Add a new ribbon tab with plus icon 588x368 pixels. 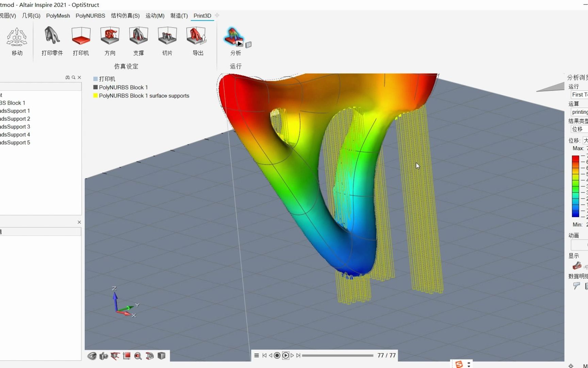click(x=217, y=15)
